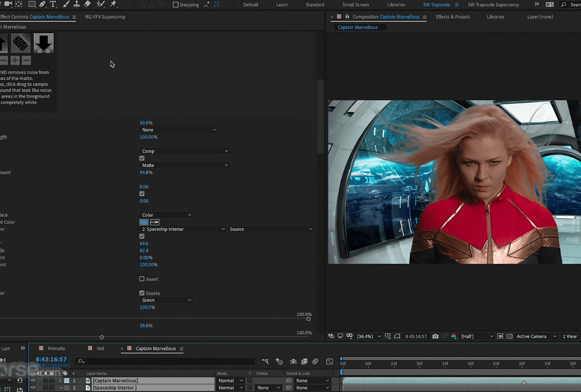Open the Half resolution dropdown
Screen dimensions: 581x392
[x=477, y=336]
